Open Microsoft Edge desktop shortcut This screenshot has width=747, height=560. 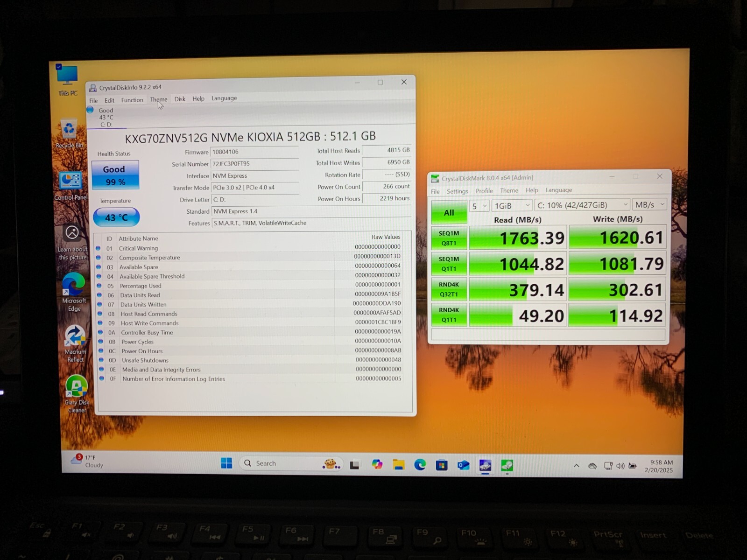pos(74,292)
